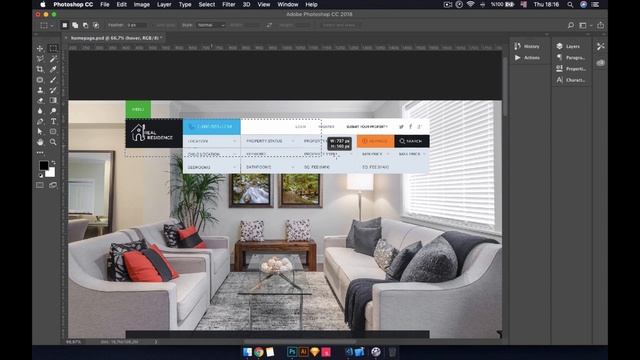Expand the Layers panel column
This screenshot has width=640, height=360.
tap(589, 35)
